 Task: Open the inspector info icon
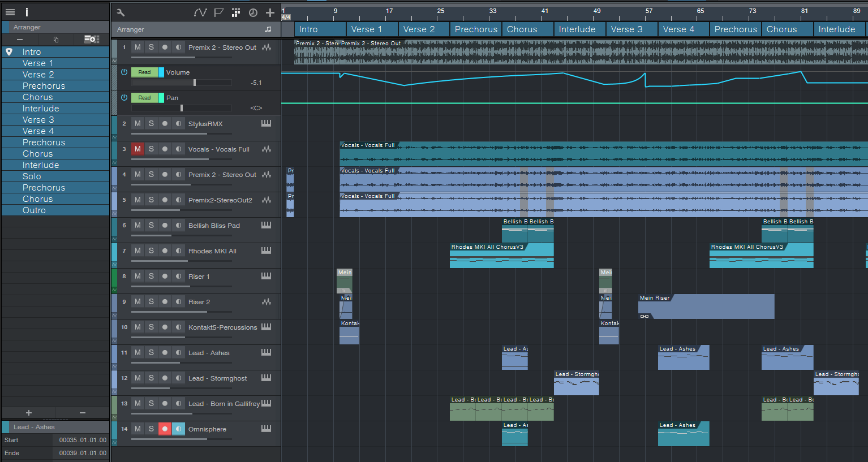(27, 12)
